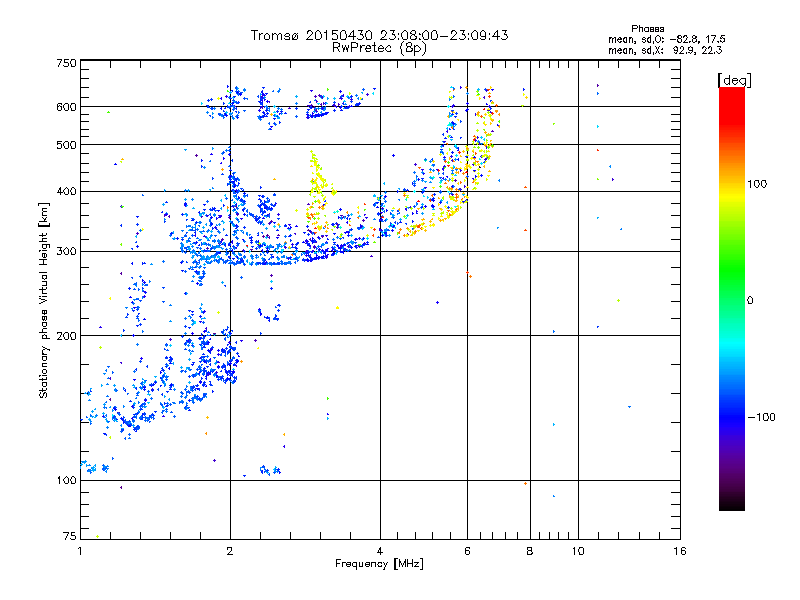Click the 'RwPretec (8p)' subtitle
This screenshot has height=600, width=800.
379,48
